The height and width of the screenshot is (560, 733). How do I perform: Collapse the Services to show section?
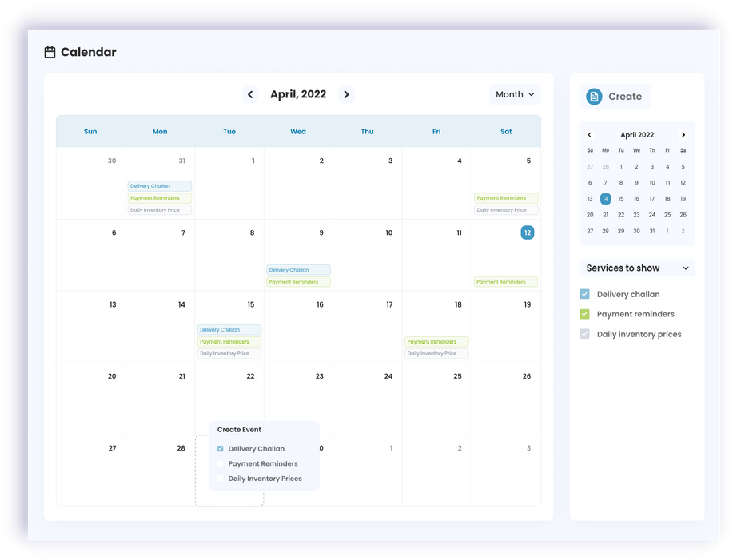[686, 268]
